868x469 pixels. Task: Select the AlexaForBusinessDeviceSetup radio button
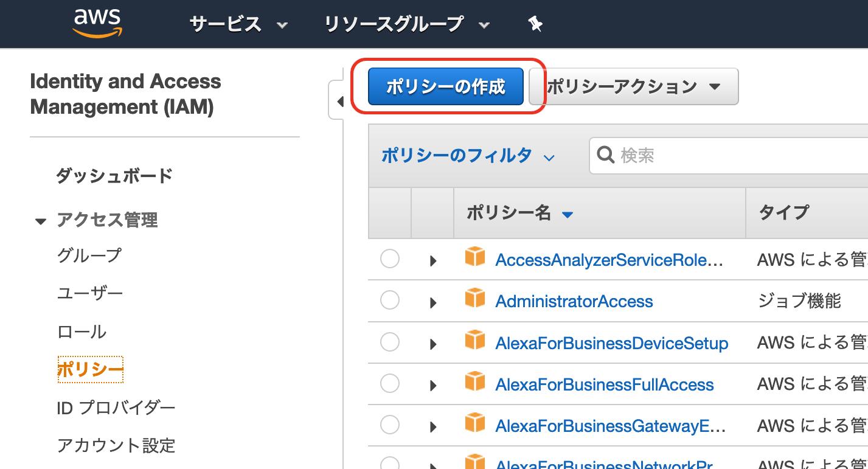[x=389, y=342]
